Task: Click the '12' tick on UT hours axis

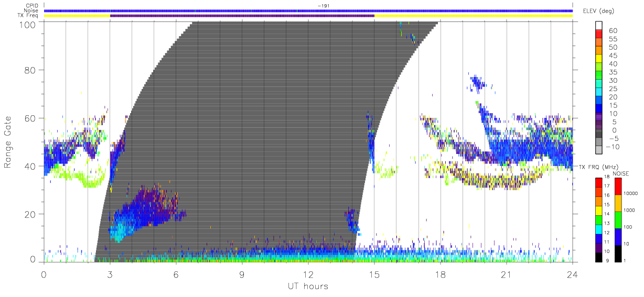Action: click(308, 273)
